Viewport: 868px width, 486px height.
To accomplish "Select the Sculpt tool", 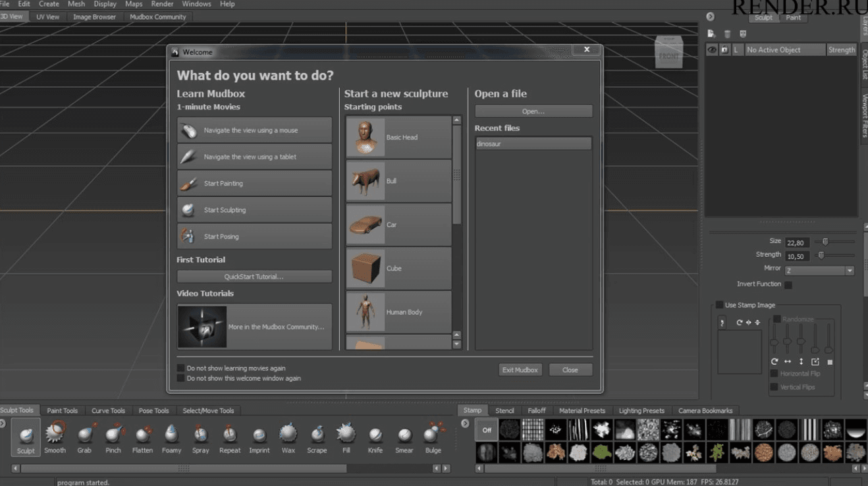I will point(26,437).
